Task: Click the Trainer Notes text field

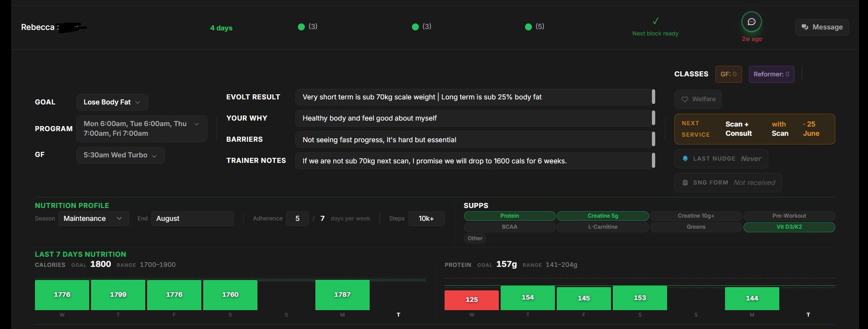Action: [475, 161]
